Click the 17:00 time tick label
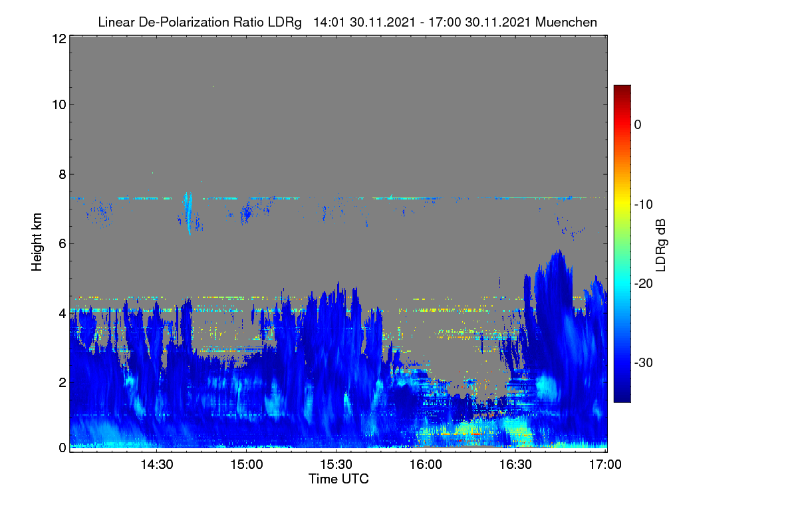 [605, 464]
